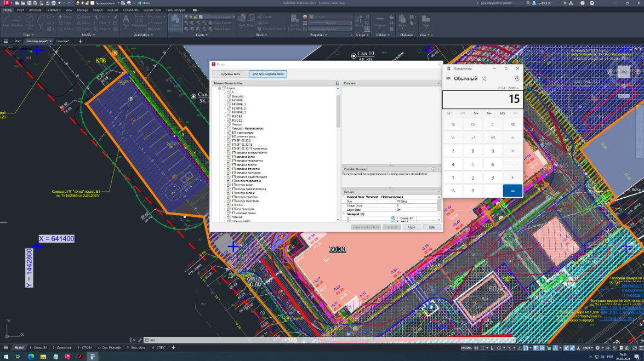
Task: Click the Purge dialog tree view toggle icon
Action: [x=338, y=83]
